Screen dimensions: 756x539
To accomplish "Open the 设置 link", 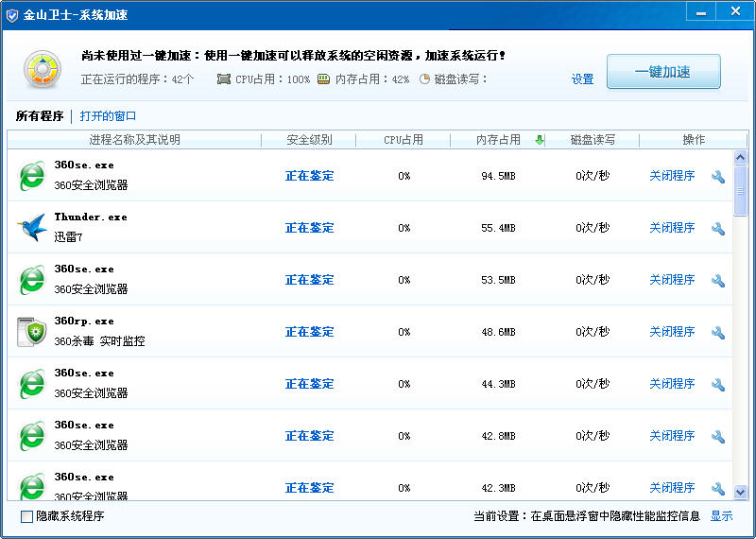I will pos(582,79).
